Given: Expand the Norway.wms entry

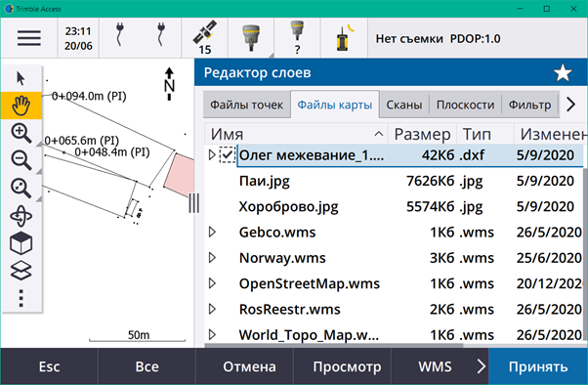Looking at the screenshot, I should pos(212,257).
